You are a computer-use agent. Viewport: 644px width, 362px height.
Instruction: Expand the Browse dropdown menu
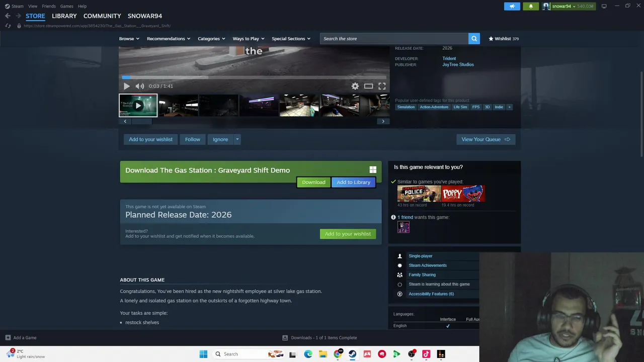[x=129, y=39]
